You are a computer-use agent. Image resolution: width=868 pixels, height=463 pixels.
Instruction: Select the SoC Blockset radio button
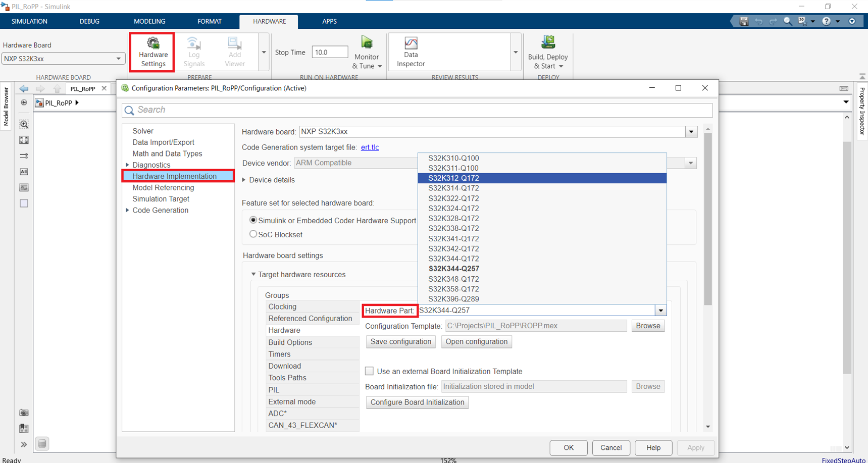point(253,234)
